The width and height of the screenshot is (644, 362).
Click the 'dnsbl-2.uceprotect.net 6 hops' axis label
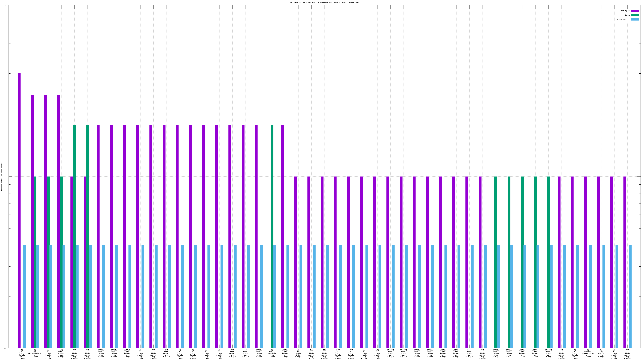588,353
